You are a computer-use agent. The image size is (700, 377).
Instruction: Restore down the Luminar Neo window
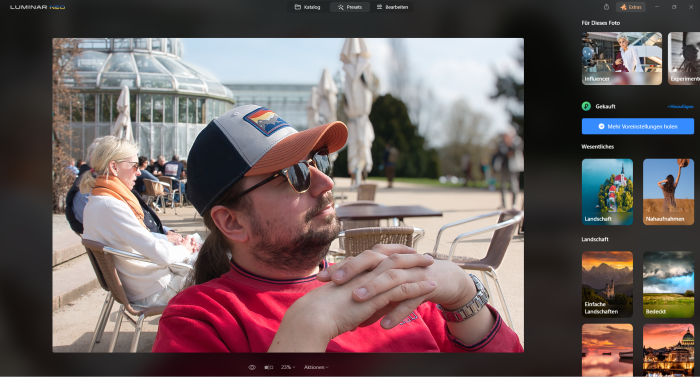[674, 7]
